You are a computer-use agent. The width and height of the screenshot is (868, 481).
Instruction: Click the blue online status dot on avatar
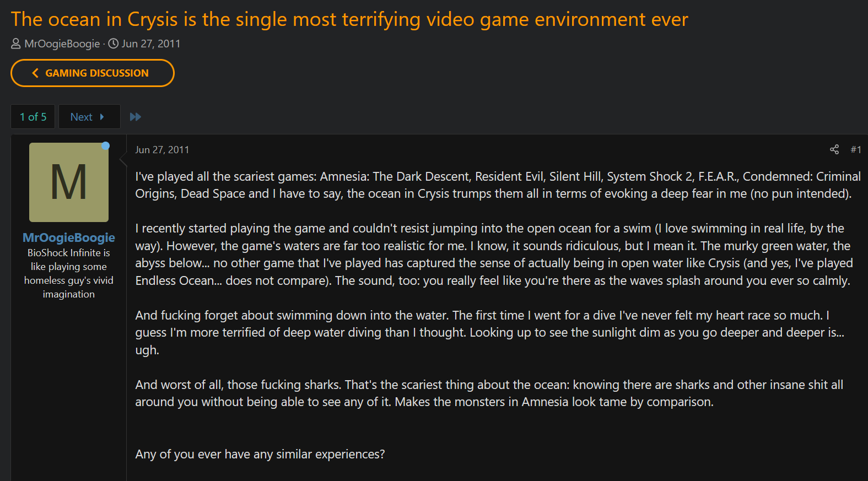pyautogui.click(x=105, y=146)
